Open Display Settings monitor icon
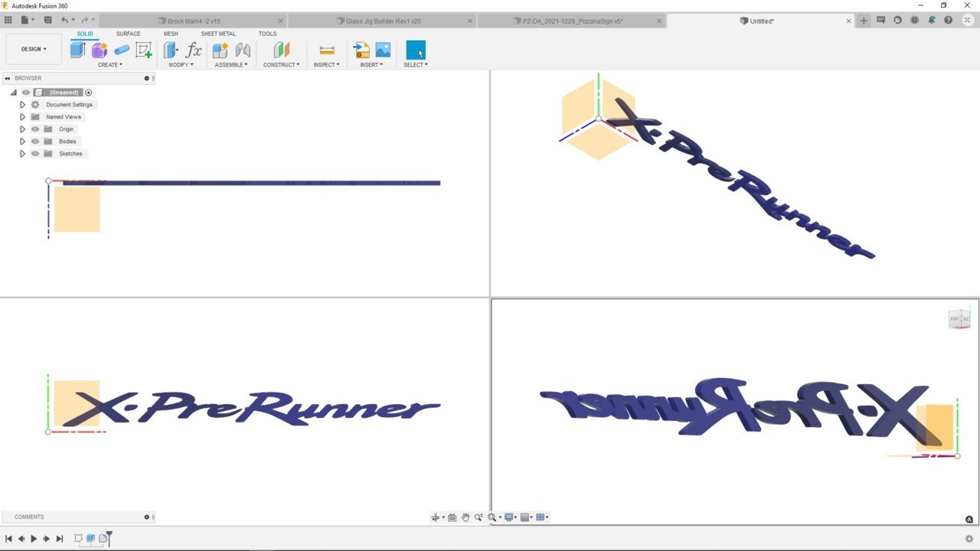Screen dimensions: 980x551 [510, 517]
